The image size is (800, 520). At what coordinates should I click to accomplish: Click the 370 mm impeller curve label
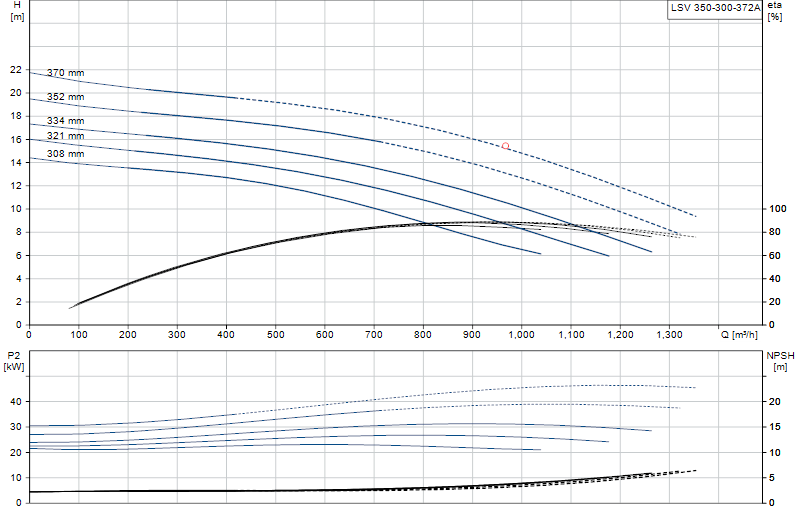point(65,73)
